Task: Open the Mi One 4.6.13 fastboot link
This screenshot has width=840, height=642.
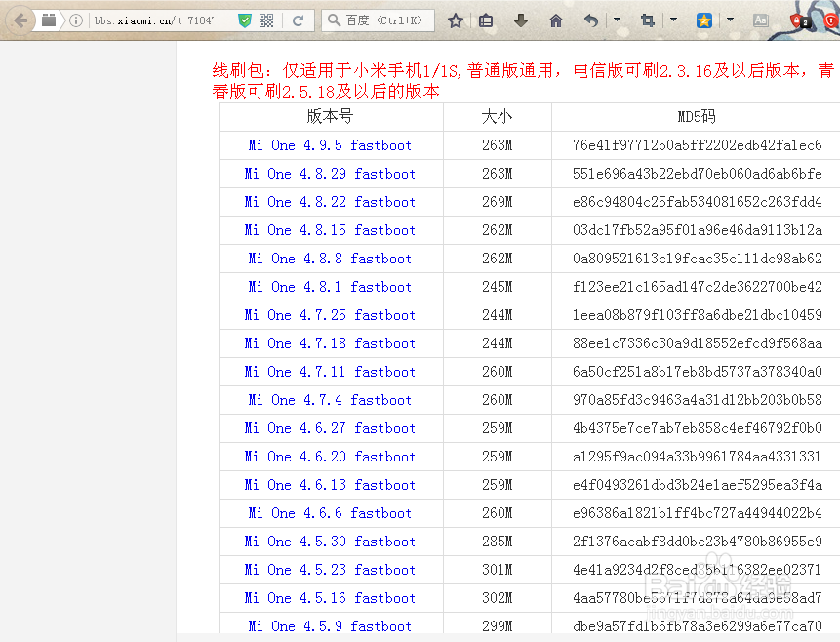Action: click(x=330, y=485)
